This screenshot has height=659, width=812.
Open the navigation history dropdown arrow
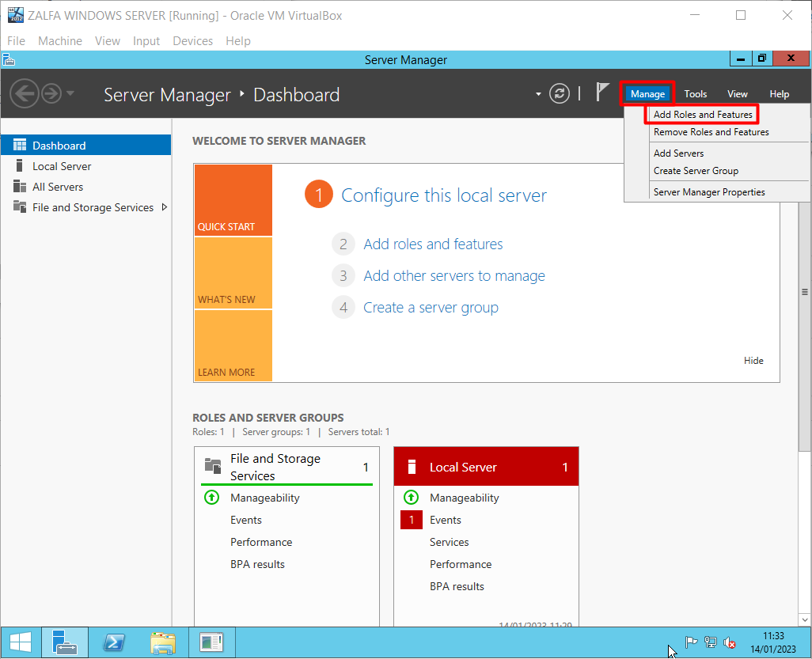(70, 93)
